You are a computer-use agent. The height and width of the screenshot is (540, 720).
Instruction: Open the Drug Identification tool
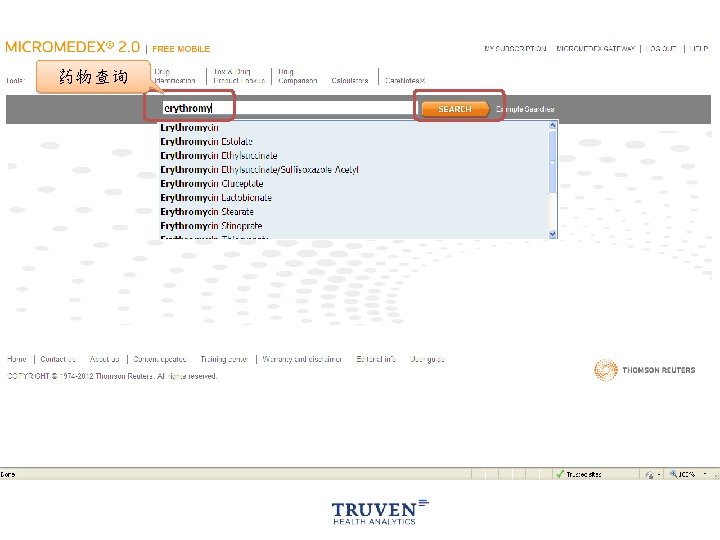coord(175,76)
